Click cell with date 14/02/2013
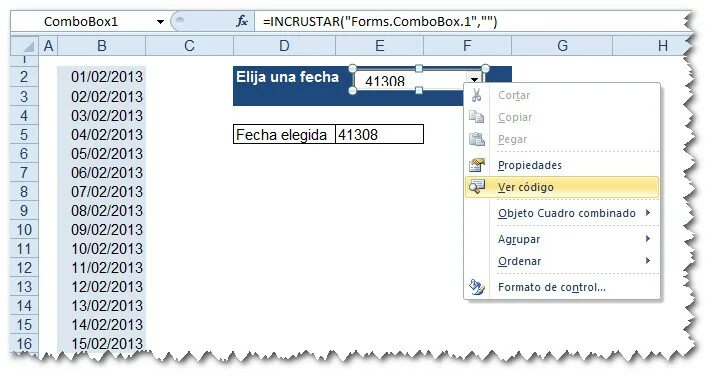The image size is (712, 378). [102, 324]
